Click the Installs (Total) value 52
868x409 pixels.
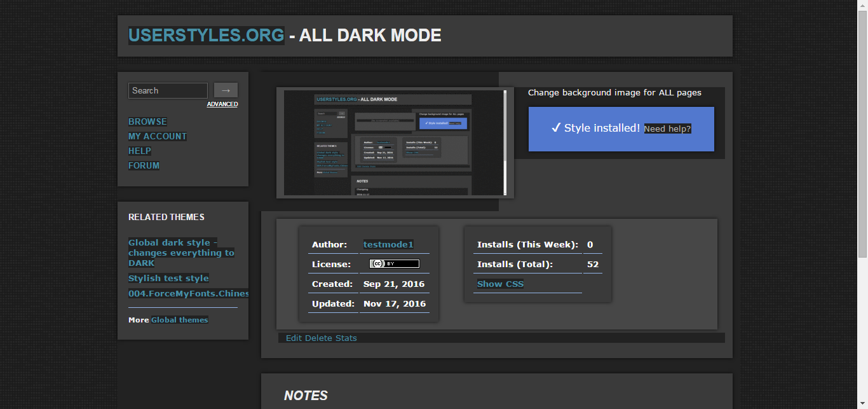click(x=593, y=264)
